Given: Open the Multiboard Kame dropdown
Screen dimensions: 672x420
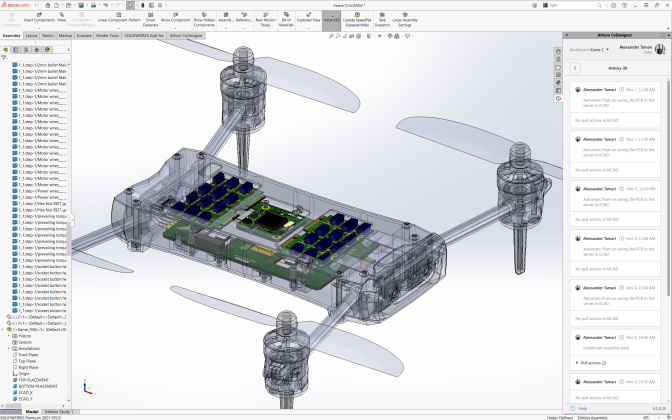Looking at the screenshot, I should click(606, 49).
